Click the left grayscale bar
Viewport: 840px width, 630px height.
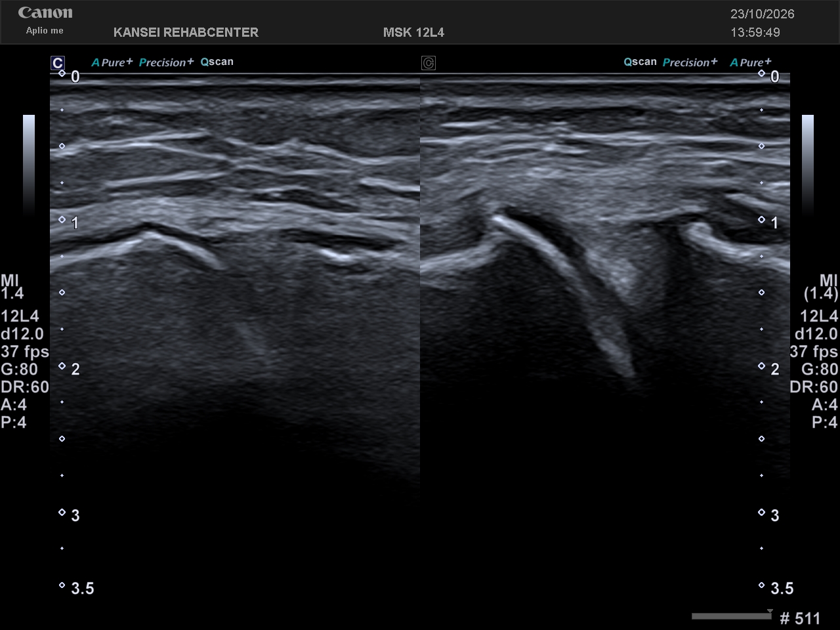coord(29,165)
